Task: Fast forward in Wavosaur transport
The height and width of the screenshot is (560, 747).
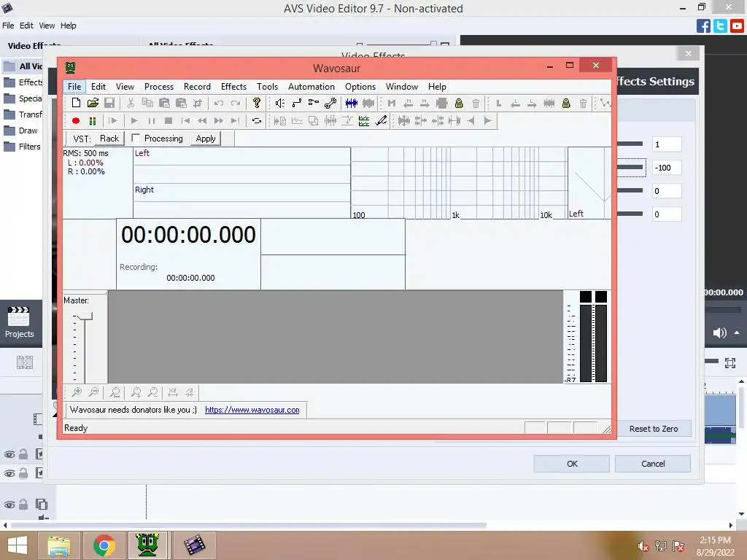Action: [x=219, y=121]
